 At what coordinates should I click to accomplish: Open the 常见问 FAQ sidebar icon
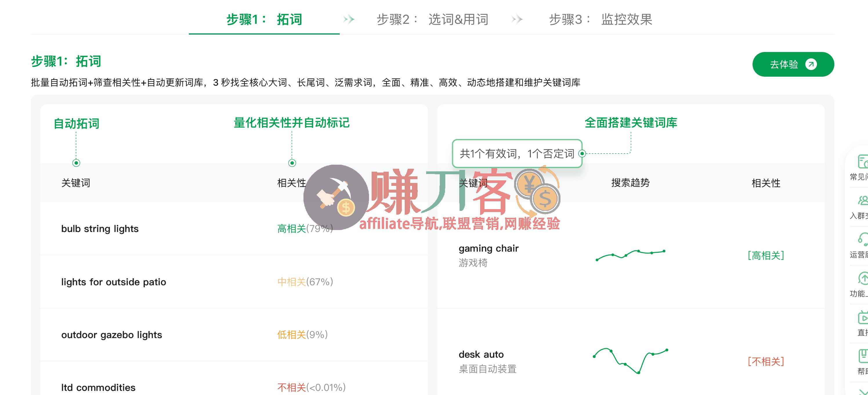point(862,161)
